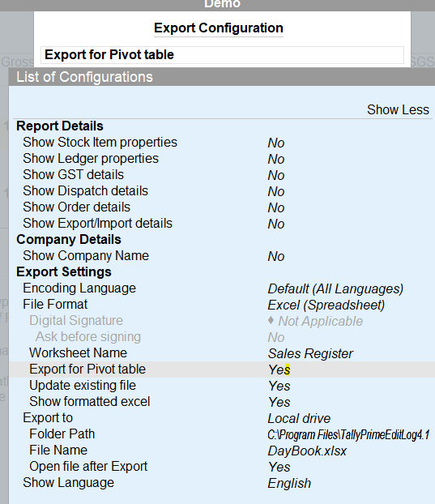Viewport: 435px width, 504px height.
Task: Open Export to Local drive option
Action: click(x=299, y=418)
